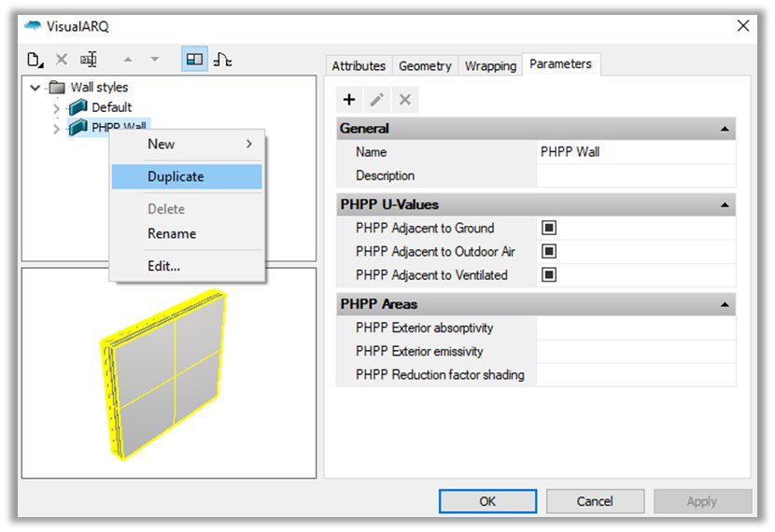Open the New submenu in context menu
Viewport: 775px width, 532px height.
187,145
